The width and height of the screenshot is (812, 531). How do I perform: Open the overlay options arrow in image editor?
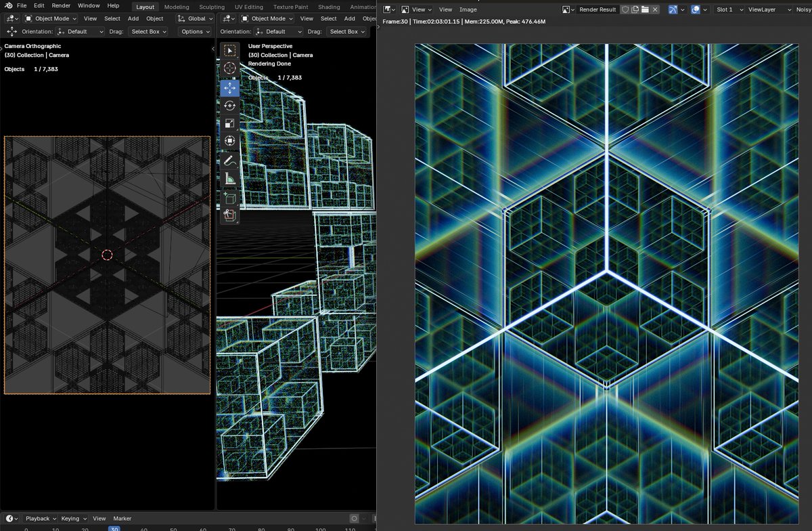(x=706, y=9)
